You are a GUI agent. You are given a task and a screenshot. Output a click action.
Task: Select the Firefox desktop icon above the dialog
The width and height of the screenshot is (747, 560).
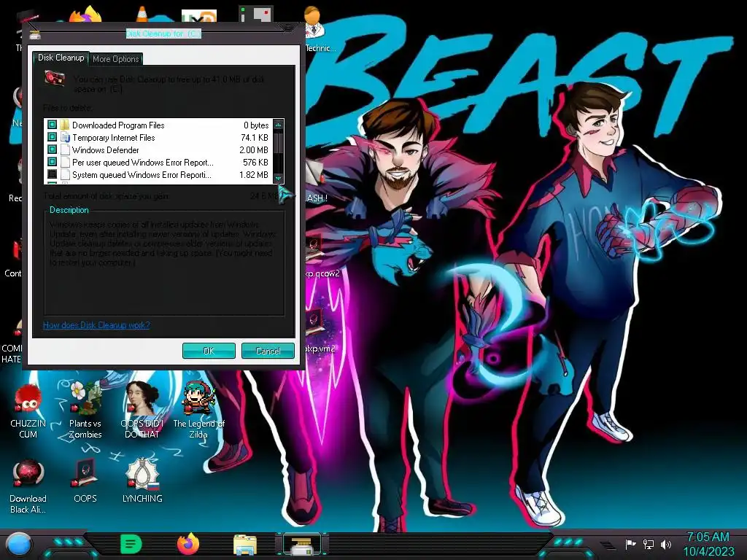click(86, 15)
